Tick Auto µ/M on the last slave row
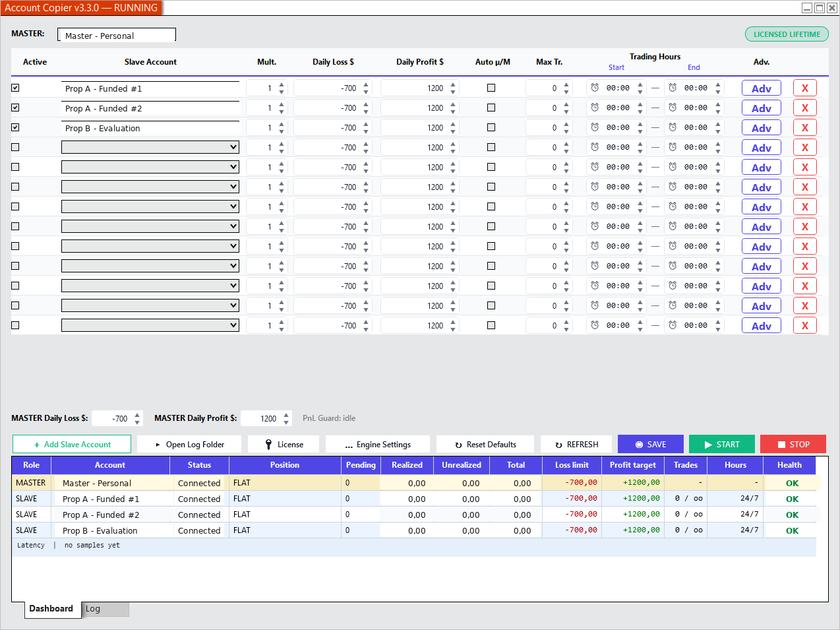 point(491,325)
